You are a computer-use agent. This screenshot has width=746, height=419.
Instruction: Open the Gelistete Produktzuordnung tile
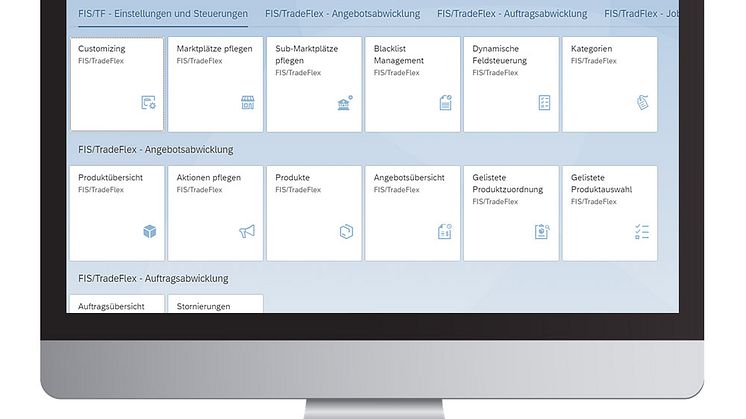[x=511, y=213]
